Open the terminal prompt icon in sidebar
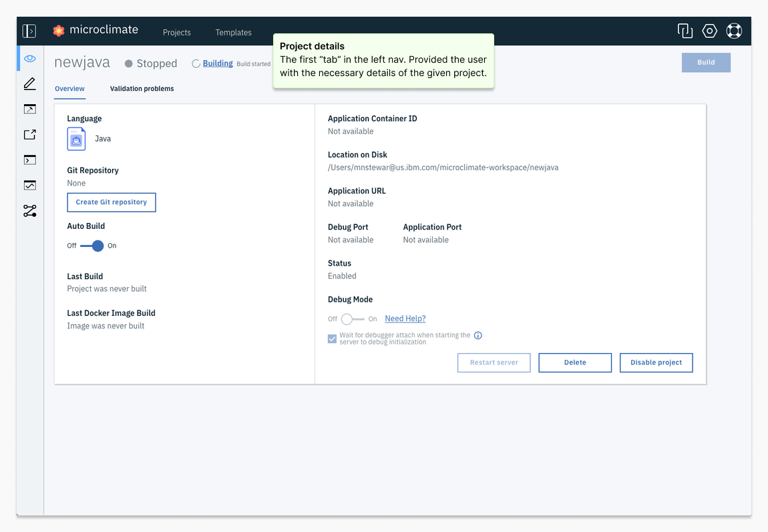The height and width of the screenshot is (532, 768). [29, 160]
